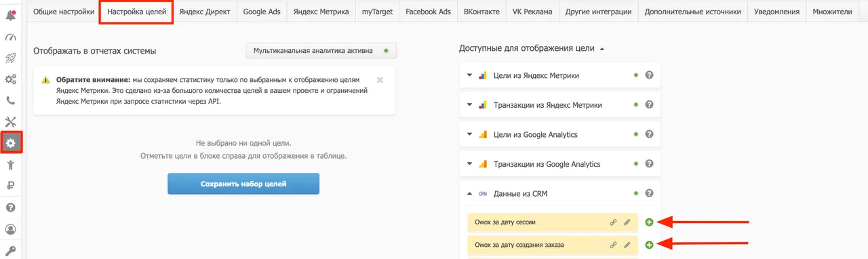Add Owox за дату создания заказа with plus
This screenshot has height=259, width=868.
click(x=649, y=245)
